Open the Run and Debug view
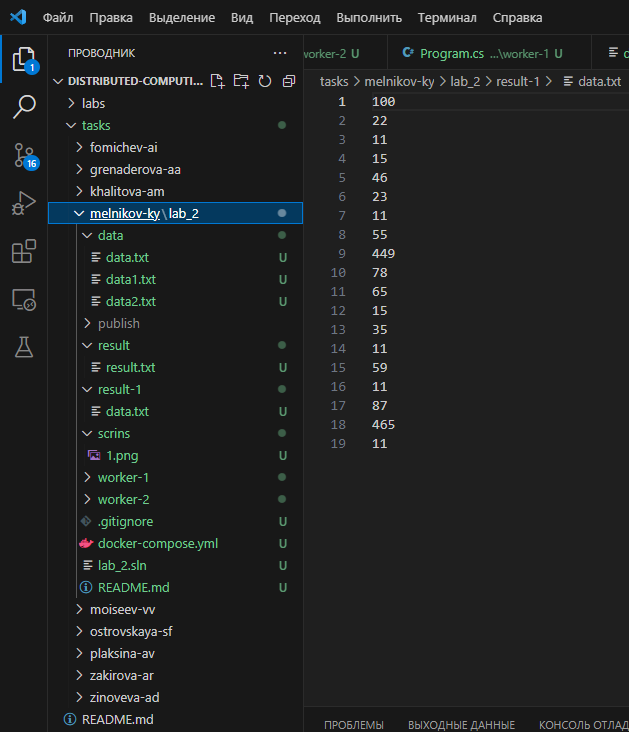Image resolution: width=629 pixels, height=732 pixels. click(23, 203)
